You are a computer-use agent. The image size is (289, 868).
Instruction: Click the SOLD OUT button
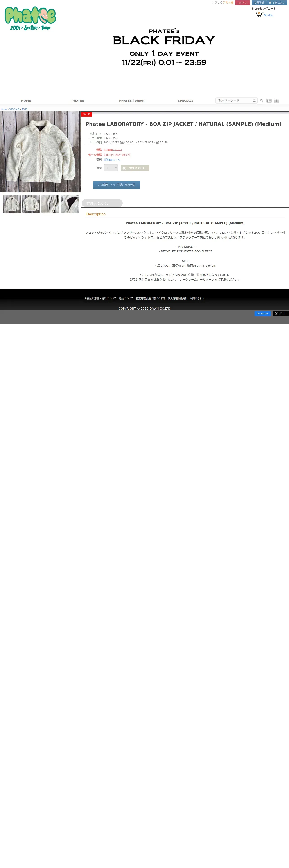pyautogui.click(x=135, y=168)
